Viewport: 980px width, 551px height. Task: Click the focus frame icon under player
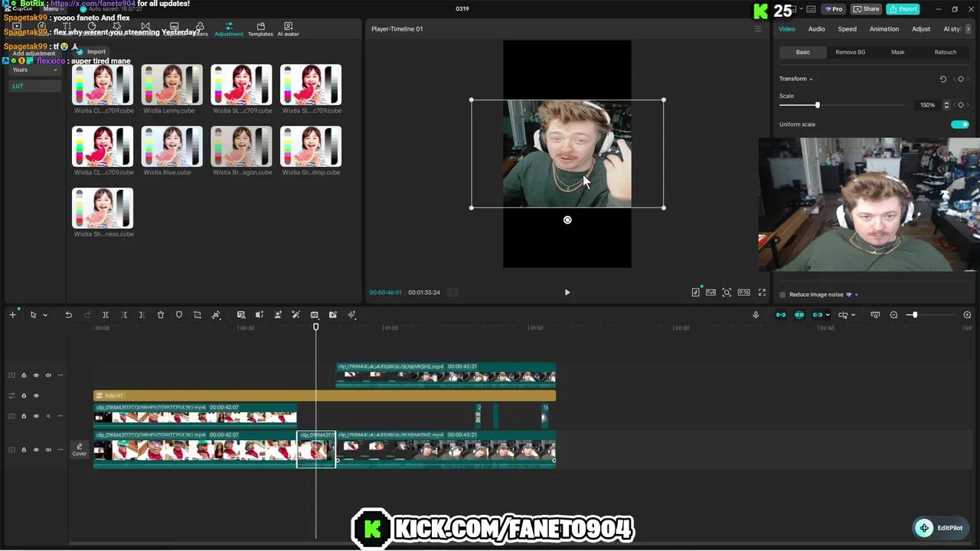click(727, 292)
